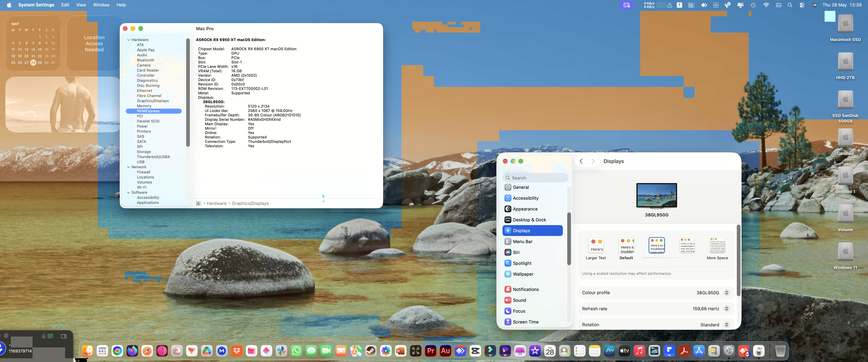Open the View menu
Image resolution: width=868 pixels, height=362 pixels.
[81, 5]
